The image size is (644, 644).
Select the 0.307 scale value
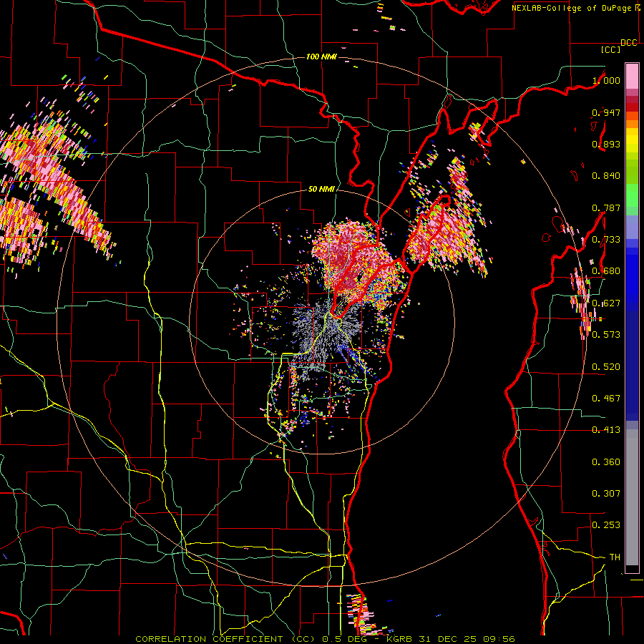click(x=606, y=494)
